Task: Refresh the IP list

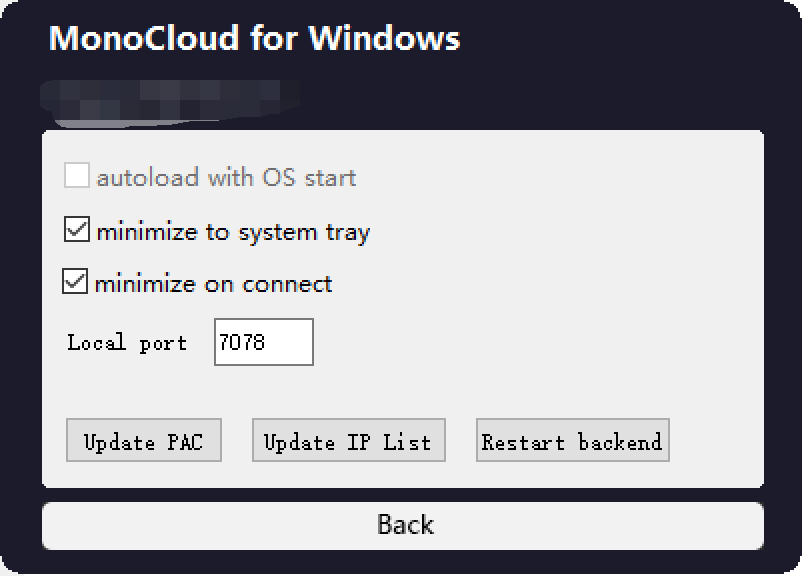Action: pyautogui.click(x=347, y=440)
